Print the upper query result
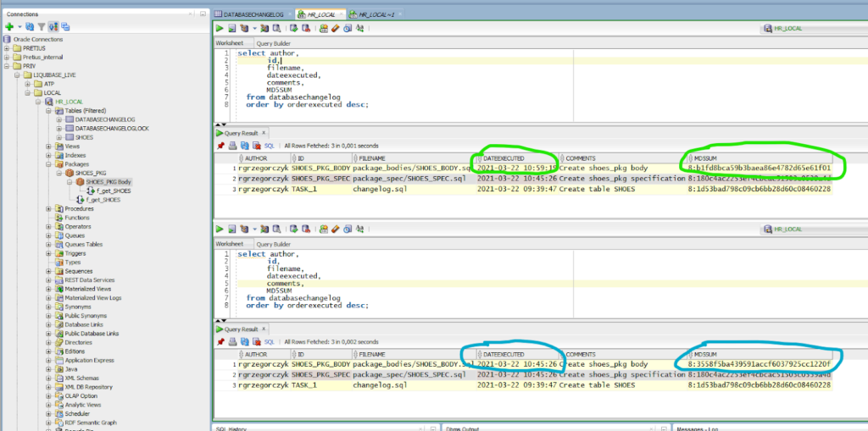868x431 pixels. pyautogui.click(x=232, y=146)
